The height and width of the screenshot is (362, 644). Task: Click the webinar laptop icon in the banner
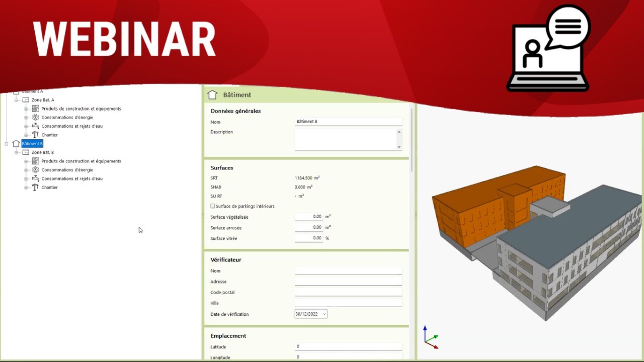[548, 49]
